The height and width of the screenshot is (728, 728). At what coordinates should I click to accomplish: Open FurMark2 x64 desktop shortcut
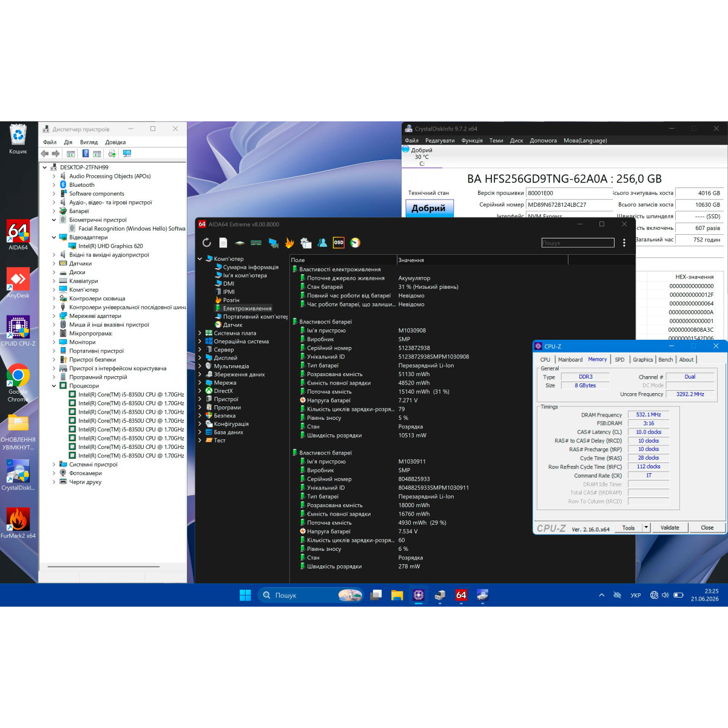[18, 523]
